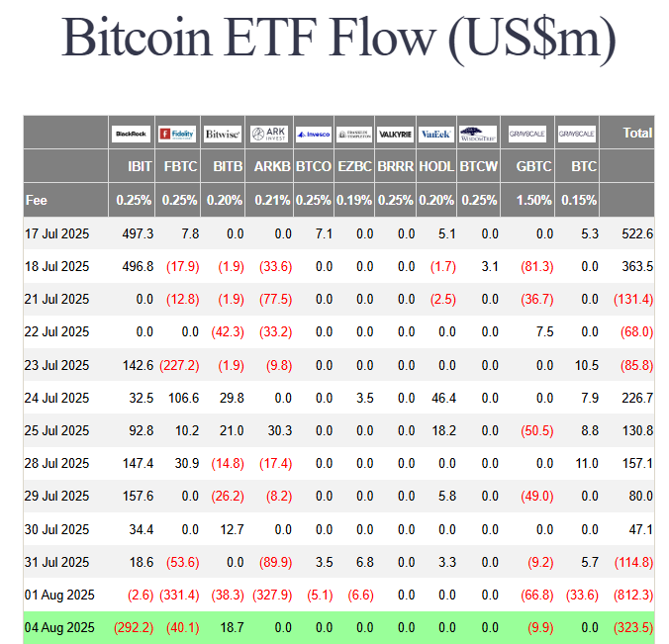Click the Franklin Templeton logo

(x=354, y=134)
